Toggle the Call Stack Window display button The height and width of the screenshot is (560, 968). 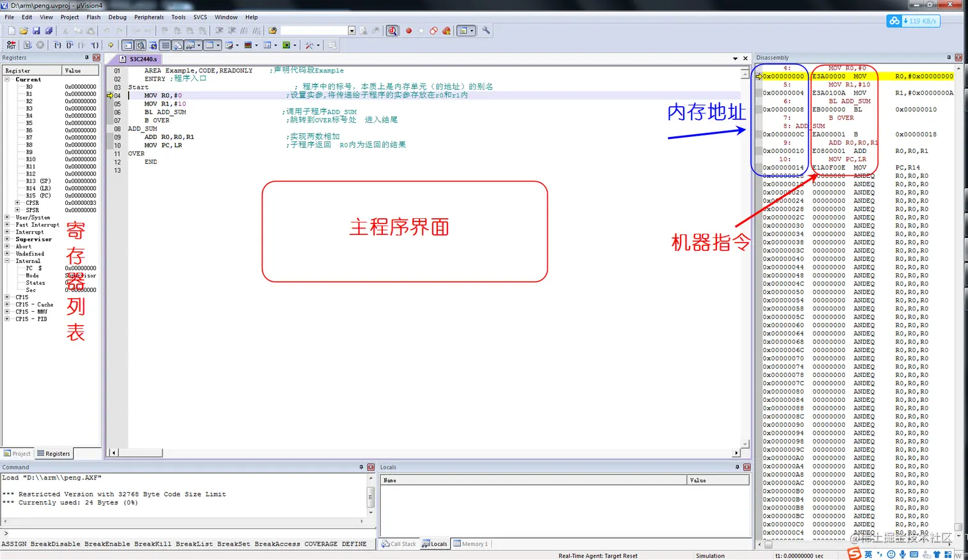click(x=177, y=45)
